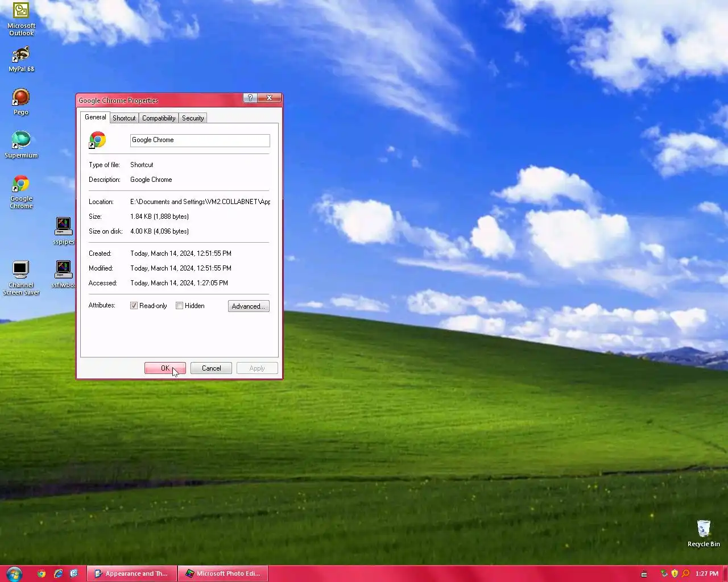Click the Chrome icon in Properties dialog

pyautogui.click(x=97, y=140)
